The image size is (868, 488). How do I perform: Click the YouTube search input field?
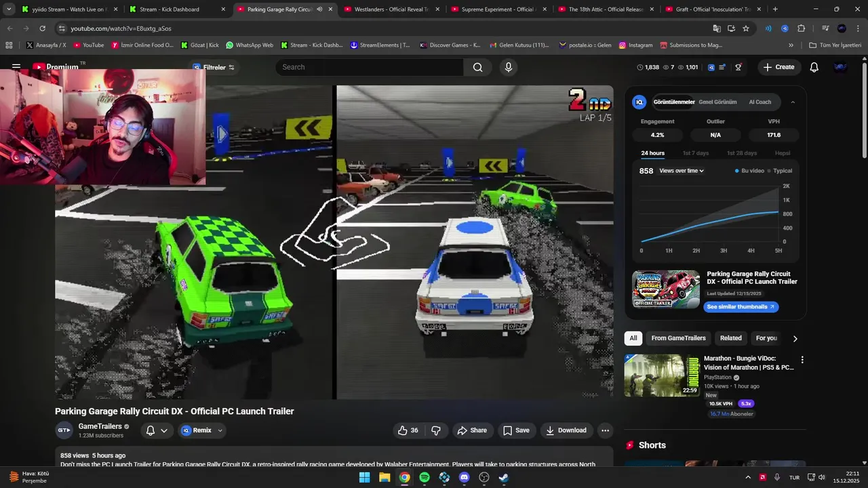pyautogui.click(x=370, y=67)
